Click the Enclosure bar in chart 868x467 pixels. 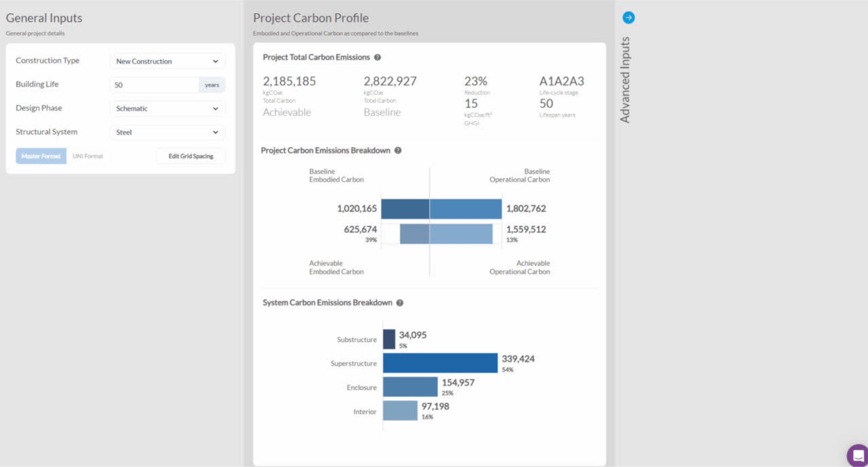[x=410, y=387]
